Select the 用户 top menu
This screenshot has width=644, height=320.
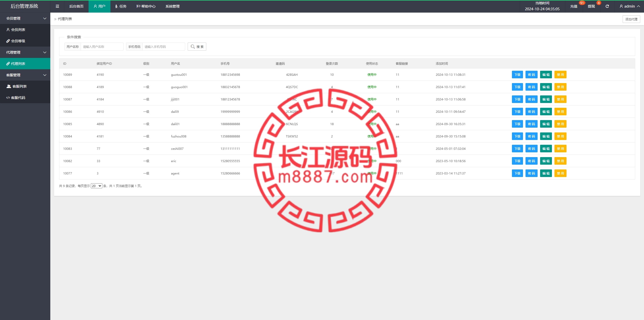[x=99, y=6]
